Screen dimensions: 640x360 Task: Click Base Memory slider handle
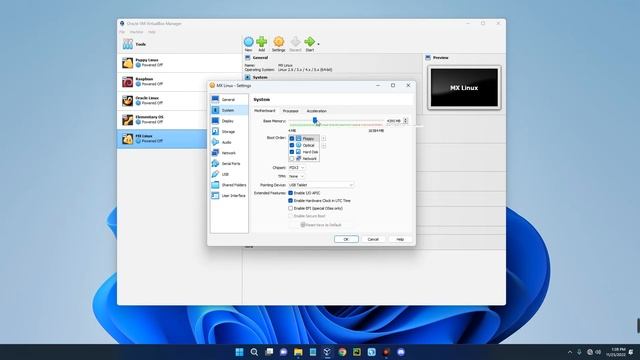(x=315, y=120)
